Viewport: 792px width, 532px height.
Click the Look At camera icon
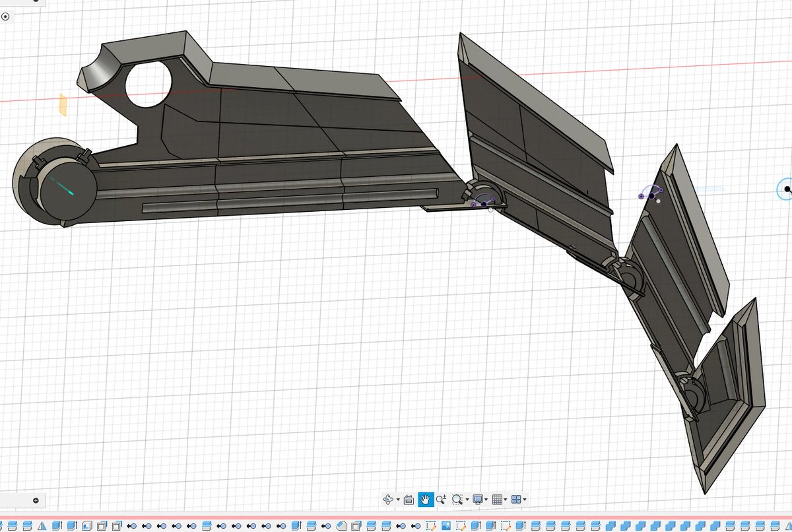coord(409,500)
